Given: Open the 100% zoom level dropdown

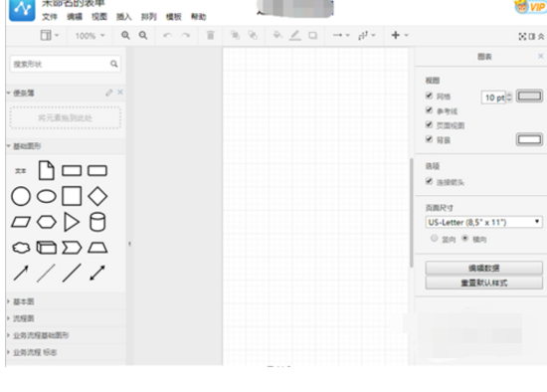Looking at the screenshot, I should tap(90, 36).
